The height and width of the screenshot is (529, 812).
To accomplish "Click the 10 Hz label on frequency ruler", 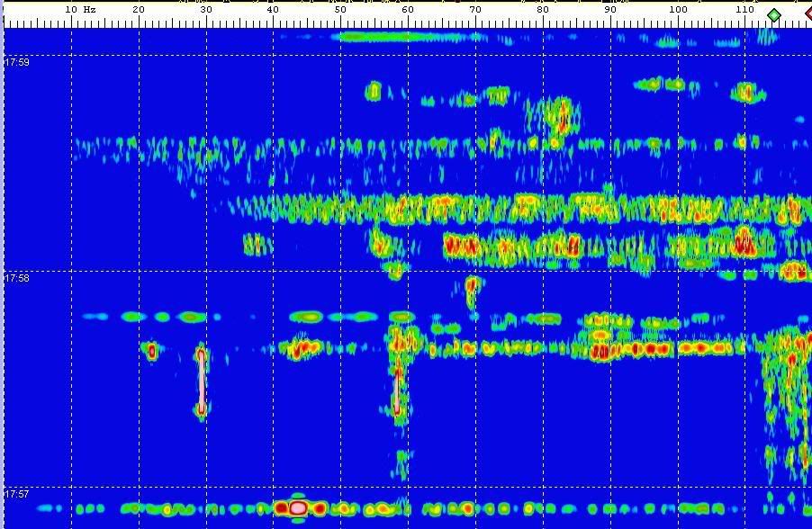I will click(x=81, y=9).
